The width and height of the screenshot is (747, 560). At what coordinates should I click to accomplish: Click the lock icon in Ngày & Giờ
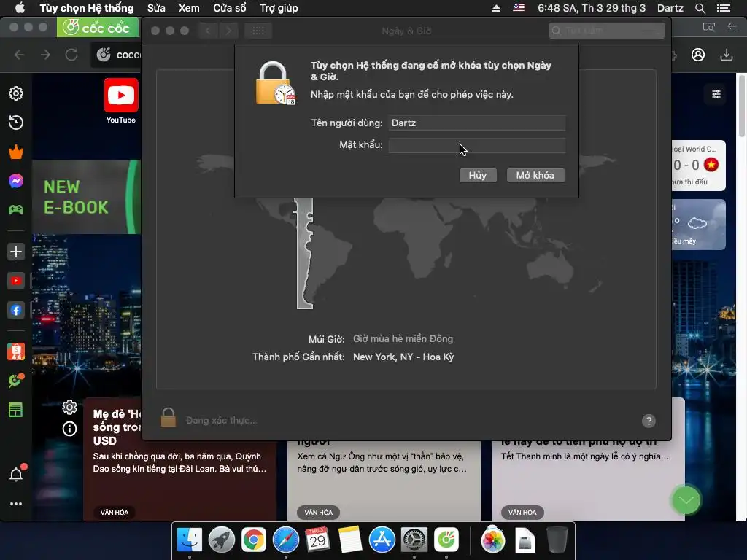pyautogui.click(x=169, y=417)
